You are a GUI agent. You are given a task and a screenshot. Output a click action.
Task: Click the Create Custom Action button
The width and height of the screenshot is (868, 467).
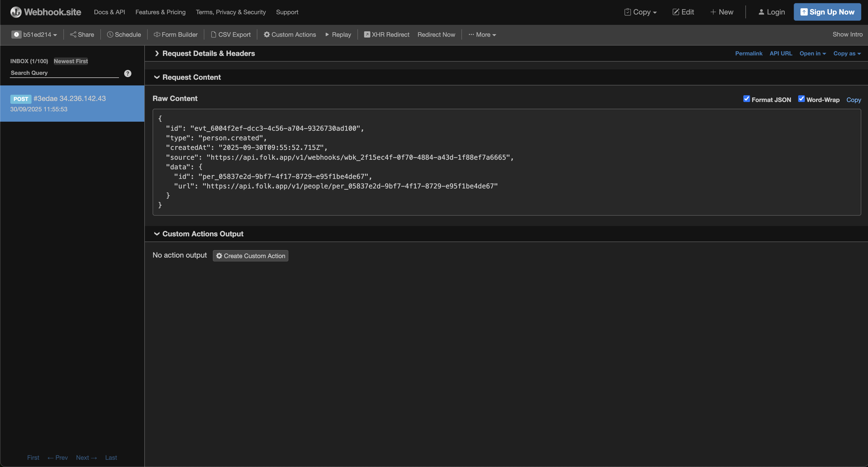(x=250, y=256)
